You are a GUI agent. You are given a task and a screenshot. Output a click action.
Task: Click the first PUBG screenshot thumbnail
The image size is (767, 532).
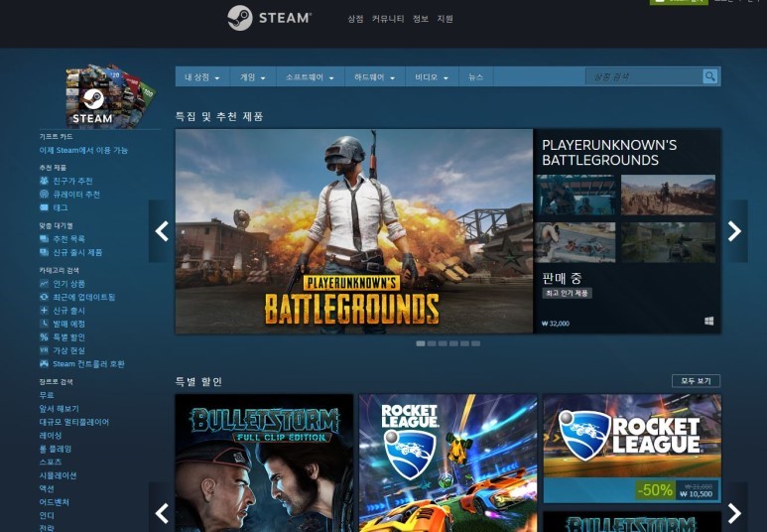(x=575, y=195)
